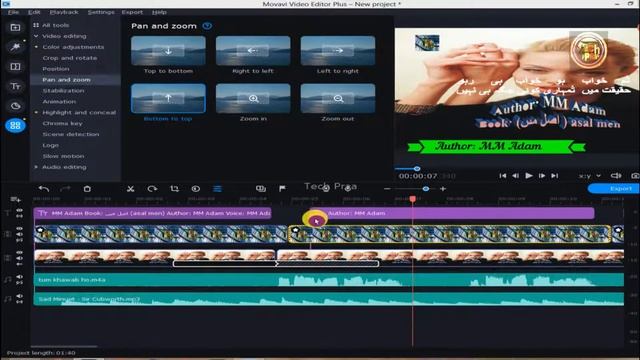The width and height of the screenshot is (640, 360).
Task: Toggle link arrows on title track
Action: 19,216
